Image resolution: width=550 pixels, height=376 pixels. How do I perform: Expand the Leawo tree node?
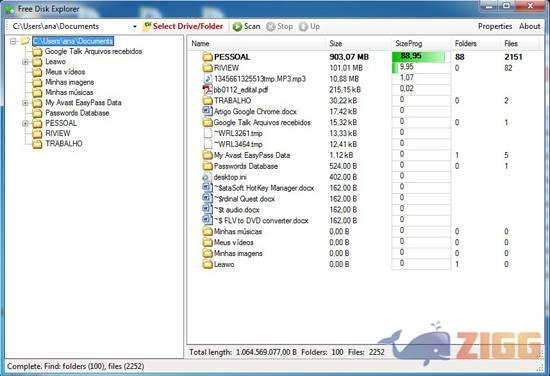[25, 62]
